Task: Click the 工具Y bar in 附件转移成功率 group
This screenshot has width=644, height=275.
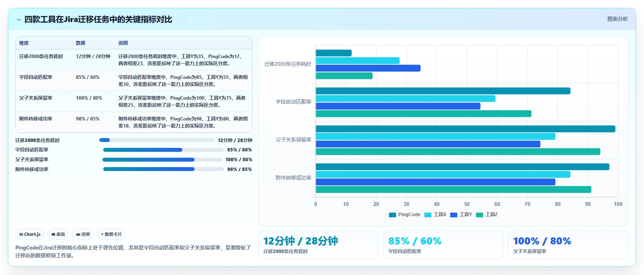Action: (435, 182)
